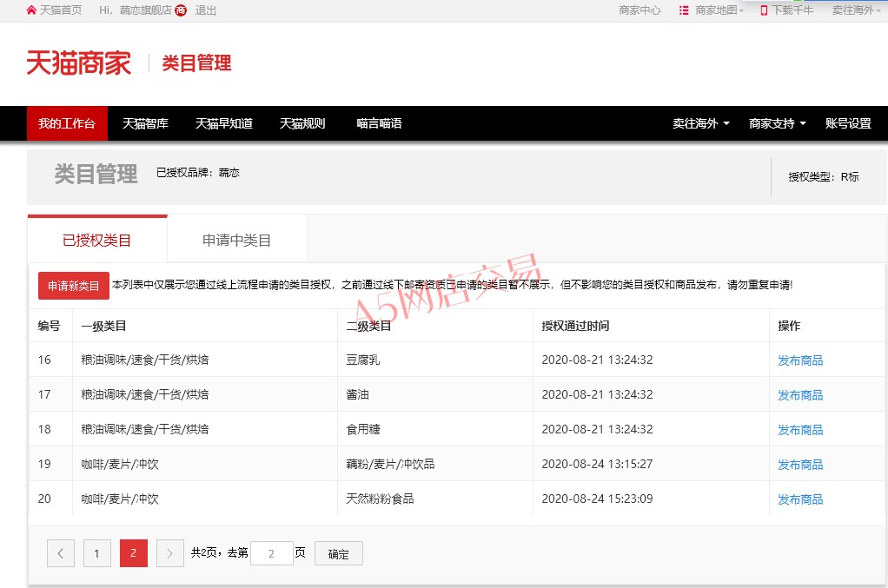This screenshot has width=888, height=588.
Task: Click the 编号 column header
Action: point(50,326)
